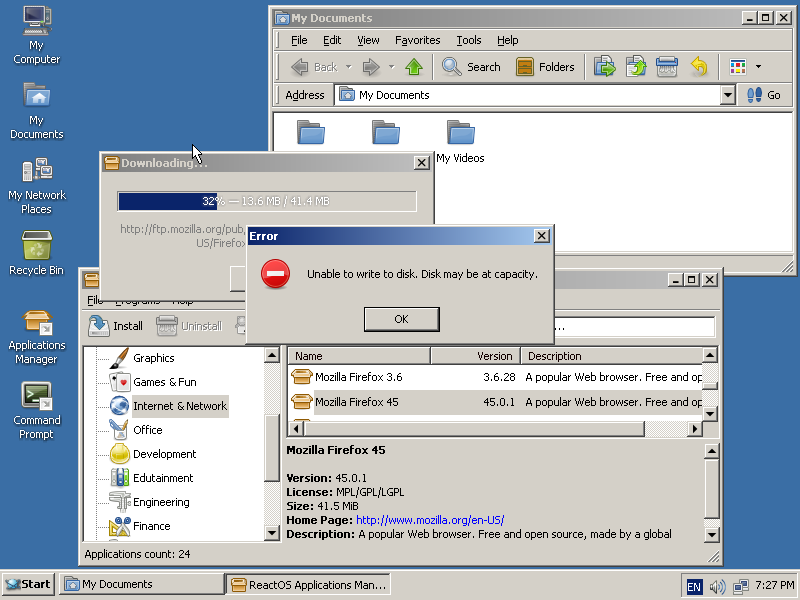Open the Address bar dropdown
Viewport: 800px width, 600px height.
pos(728,95)
